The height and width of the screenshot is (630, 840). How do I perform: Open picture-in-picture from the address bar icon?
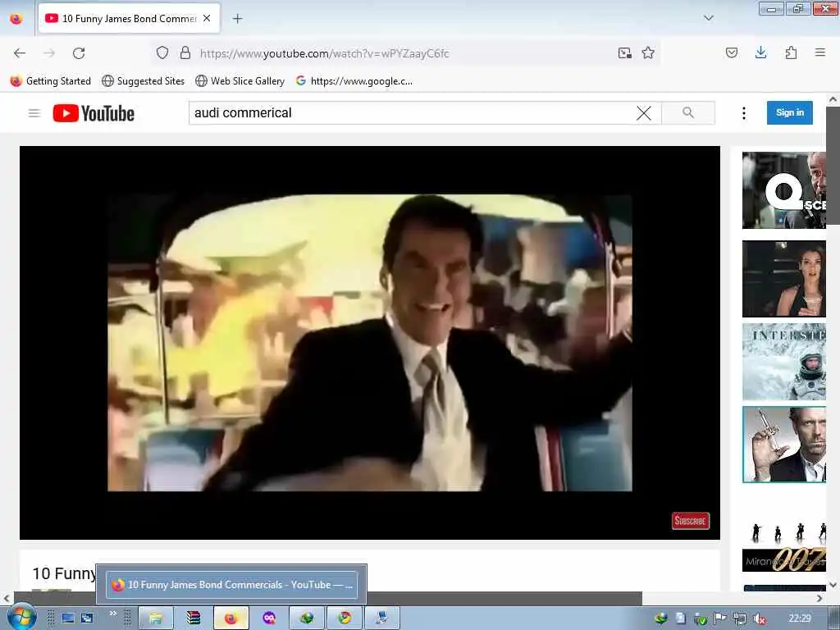click(624, 52)
